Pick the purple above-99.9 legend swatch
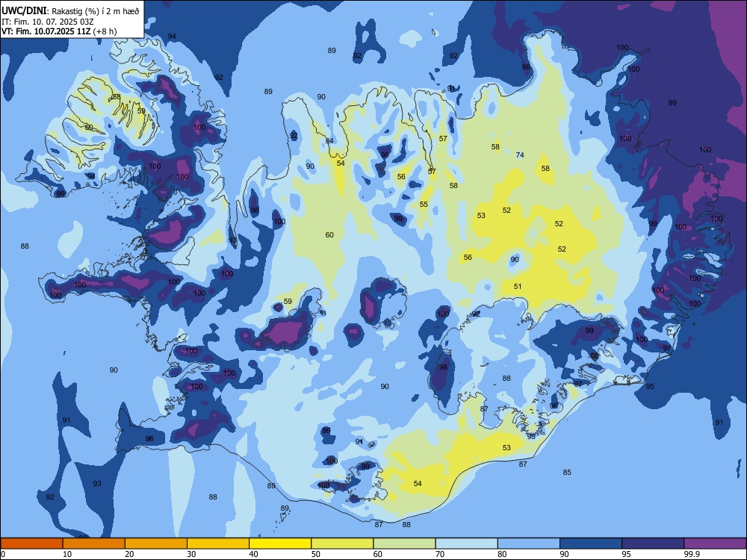The width and height of the screenshot is (747, 560). pos(715,544)
